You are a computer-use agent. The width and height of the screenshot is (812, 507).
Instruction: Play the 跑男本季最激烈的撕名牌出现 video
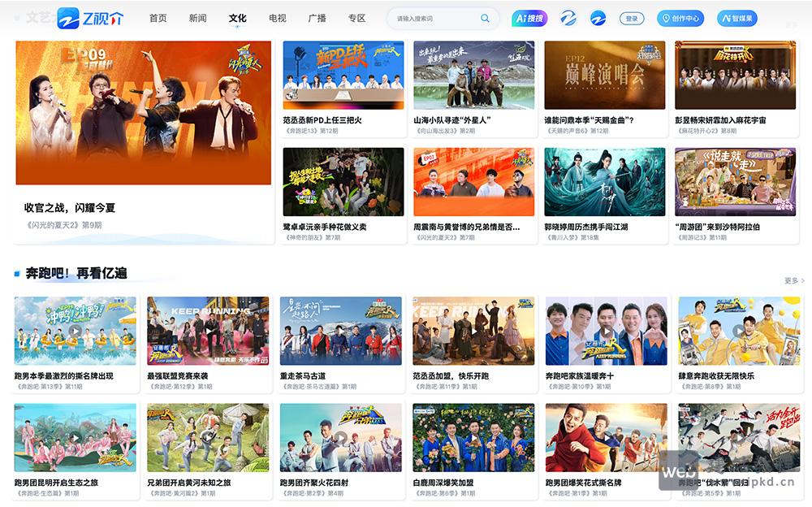click(x=75, y=331)
